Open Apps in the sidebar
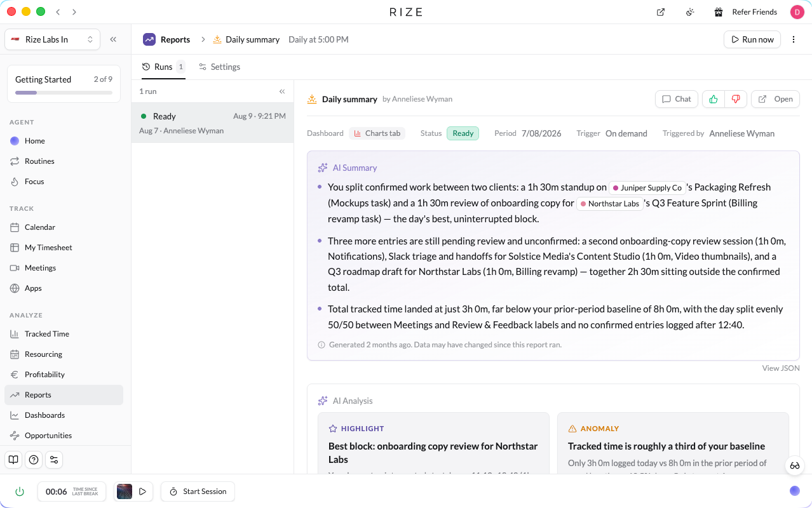This screenshot has width=812, height=508. click(x=64, y=288)
